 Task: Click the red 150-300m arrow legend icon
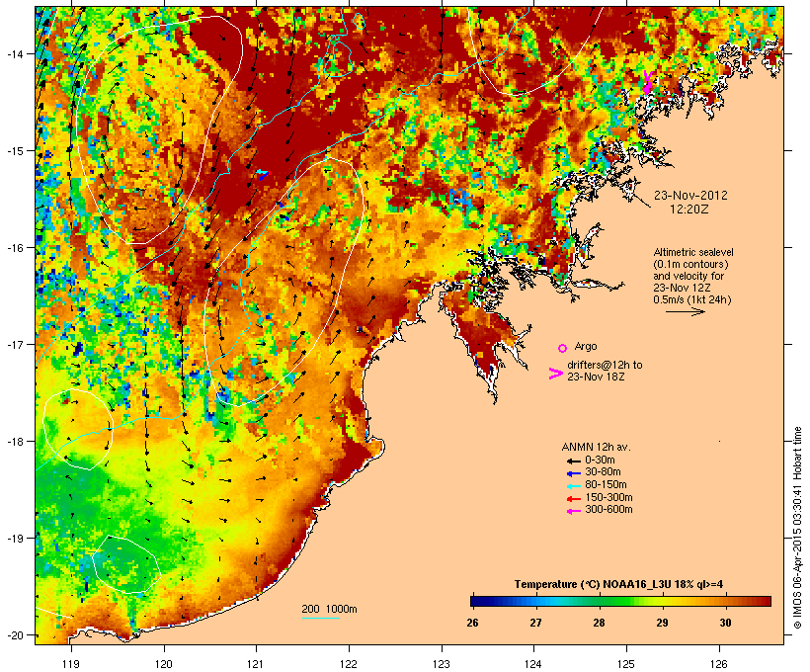click(x=573, y=498)
